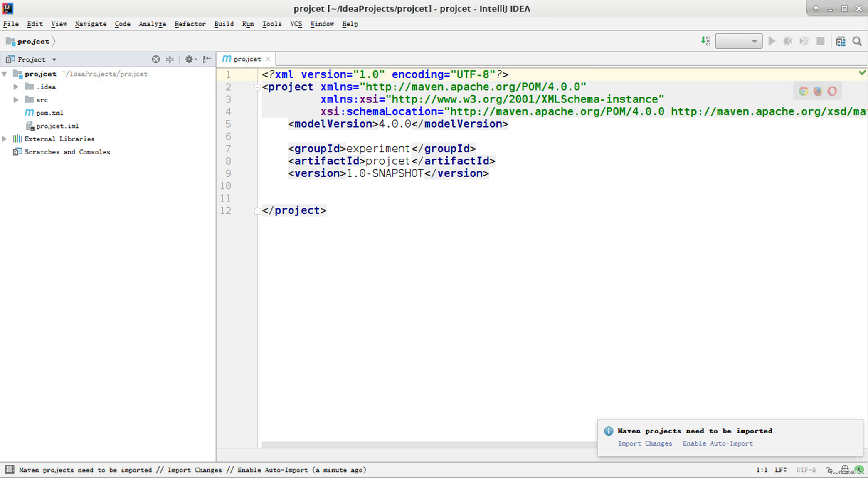Image resolution: width=868 pixels, height=478 pixels.
Task: Open the Refactor menu
Action: 190,24
